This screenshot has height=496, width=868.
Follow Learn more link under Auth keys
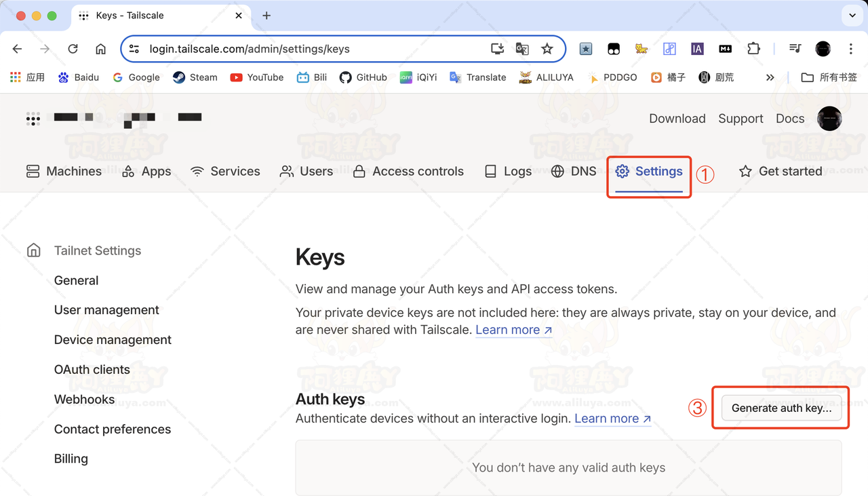tap(612, 419)
